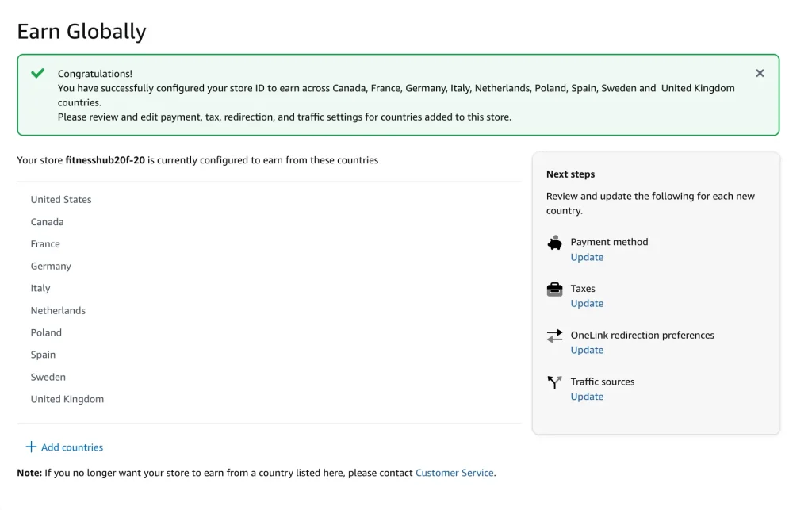Dismiss the Congratulations banner with the X

click(x=760, y=74)
